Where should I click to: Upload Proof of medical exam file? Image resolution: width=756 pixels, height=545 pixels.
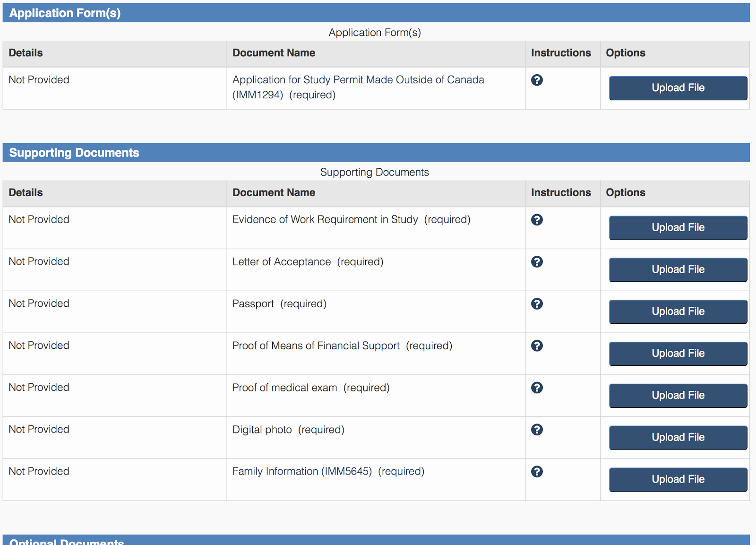pyautogui.click(x=678, y=396)
